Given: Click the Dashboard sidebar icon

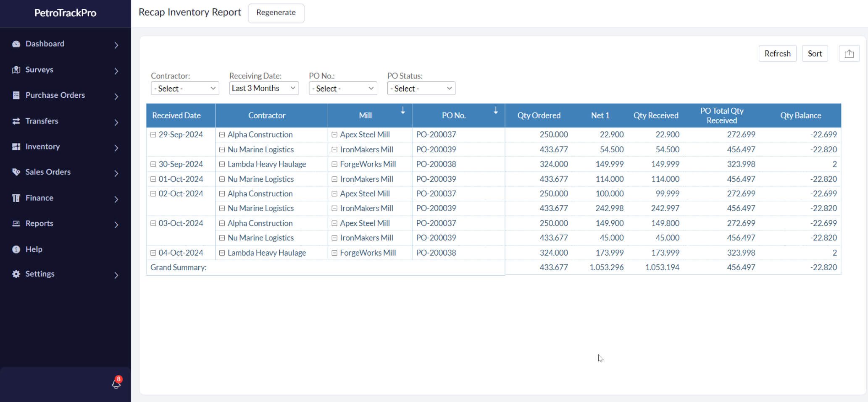Looking at the screenshot, I should click(x=16, y=44).
